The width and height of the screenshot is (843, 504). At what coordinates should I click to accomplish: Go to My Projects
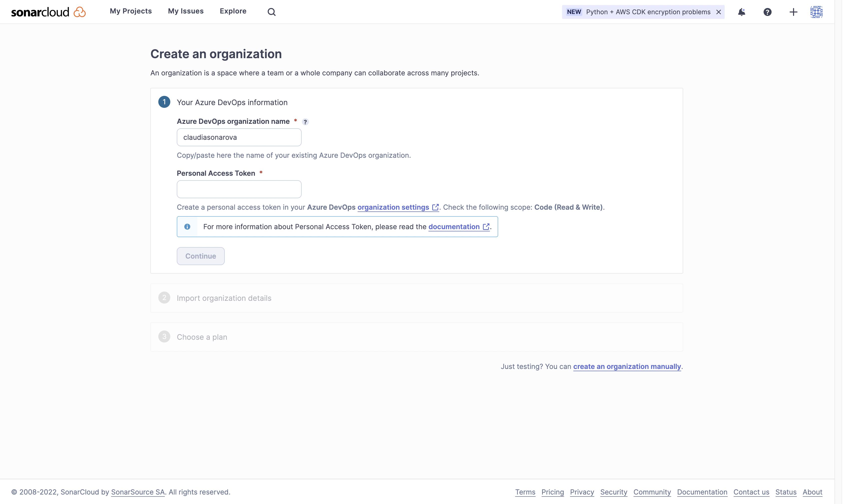[x=131, y=11]
